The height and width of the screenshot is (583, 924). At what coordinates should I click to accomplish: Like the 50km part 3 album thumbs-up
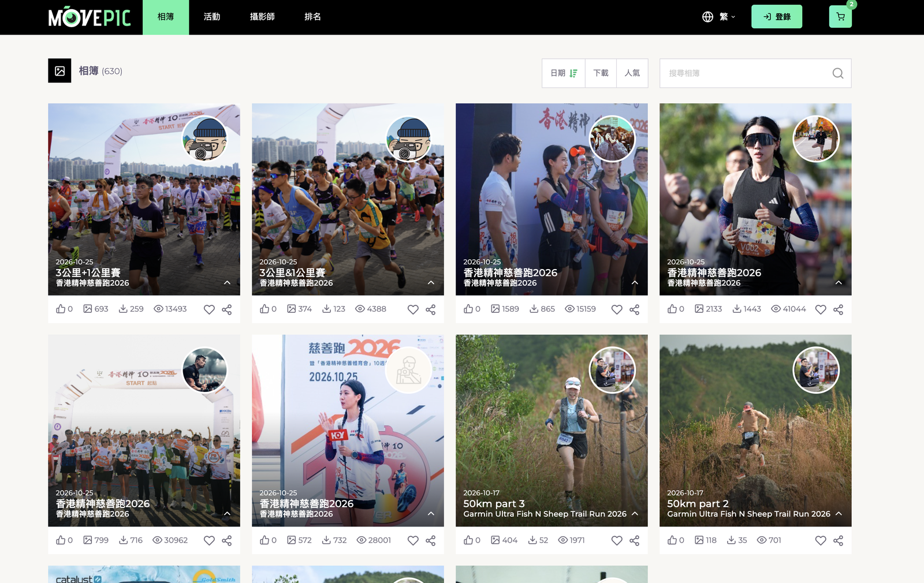tap(468, 540)
